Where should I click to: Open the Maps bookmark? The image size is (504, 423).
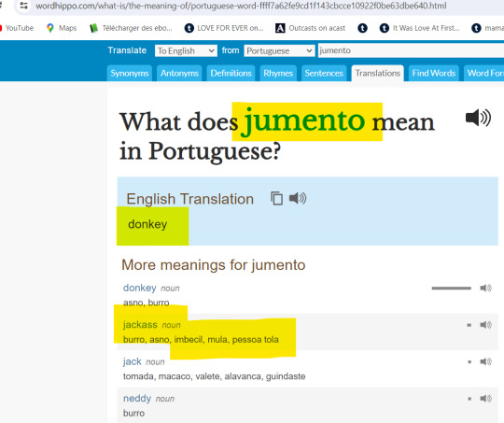point(62,28)
